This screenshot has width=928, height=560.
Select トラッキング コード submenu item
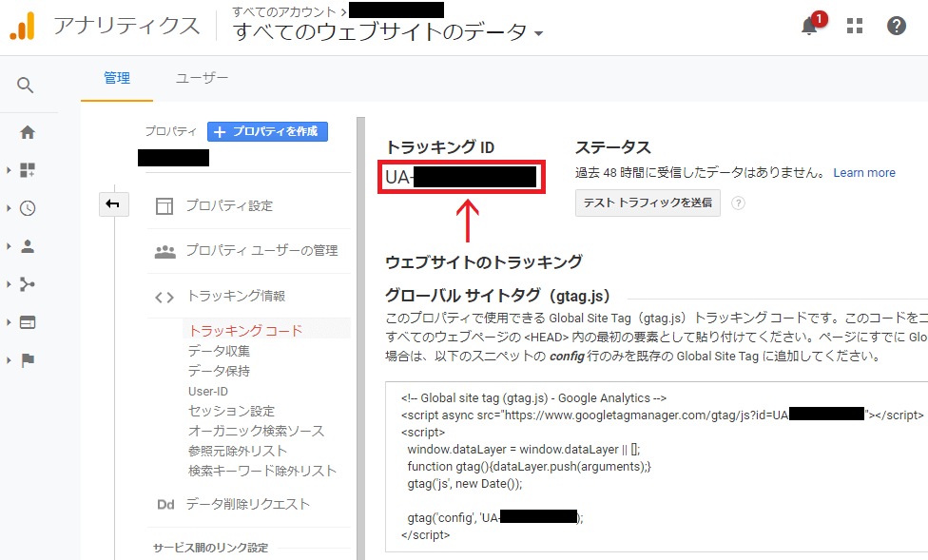tap(245, 330)
